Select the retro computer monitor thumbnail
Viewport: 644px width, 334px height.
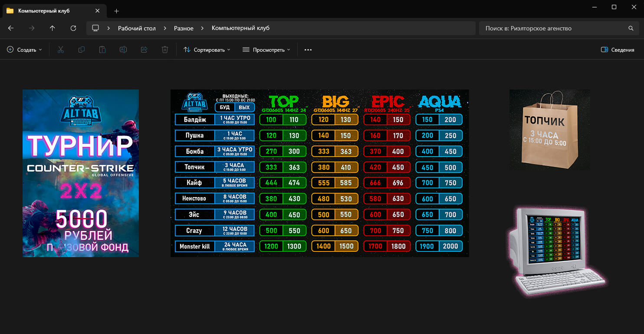pyautogui.click(x=557, y=251)
